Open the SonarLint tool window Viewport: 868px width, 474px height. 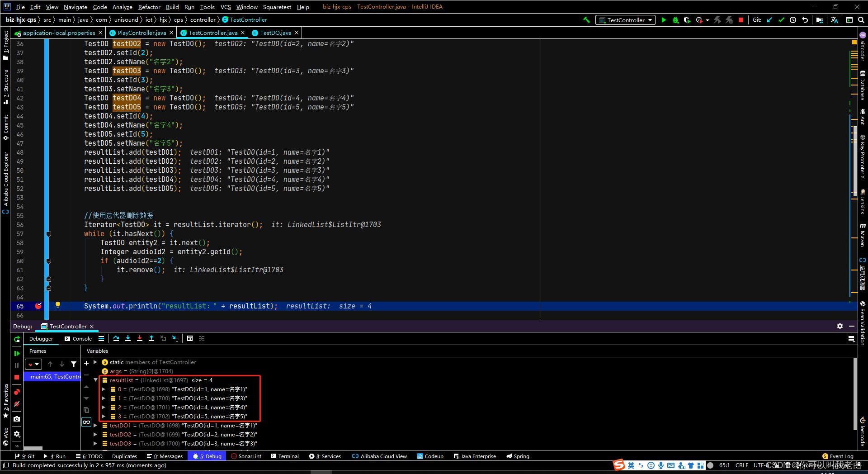coord(246,456)
